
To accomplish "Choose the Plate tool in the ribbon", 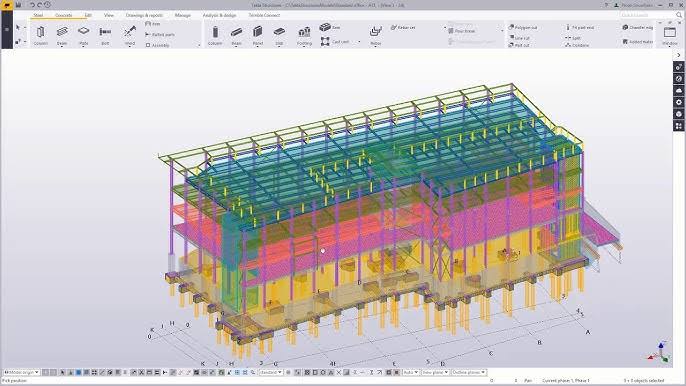I will (x=84, y=35).
